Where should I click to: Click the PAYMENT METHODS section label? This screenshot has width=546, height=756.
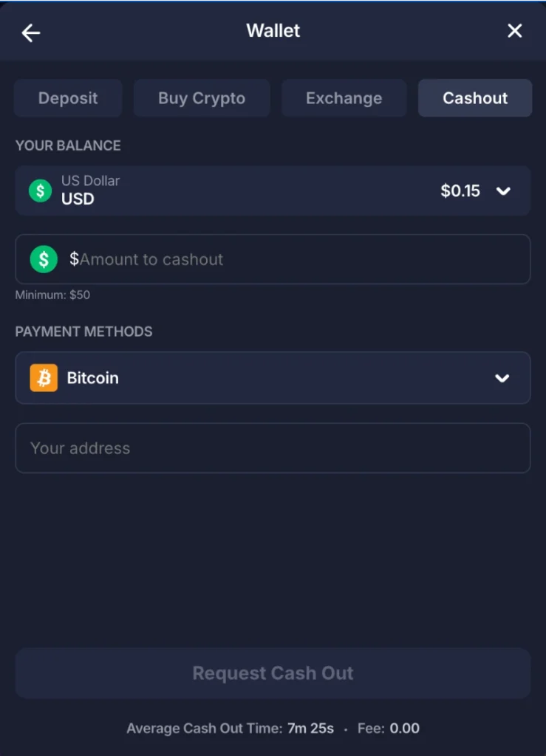coord(83,331)
